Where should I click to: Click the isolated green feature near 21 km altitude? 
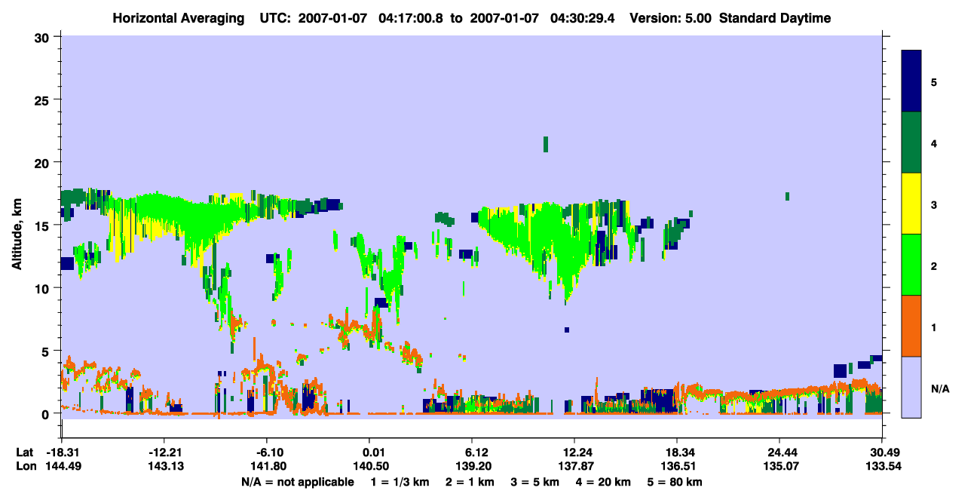546,144
